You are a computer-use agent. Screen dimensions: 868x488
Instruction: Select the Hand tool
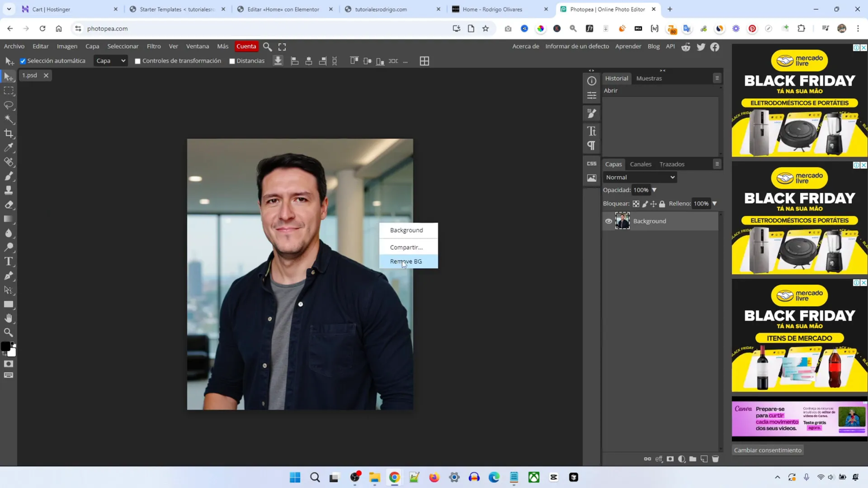click(9, 318)
